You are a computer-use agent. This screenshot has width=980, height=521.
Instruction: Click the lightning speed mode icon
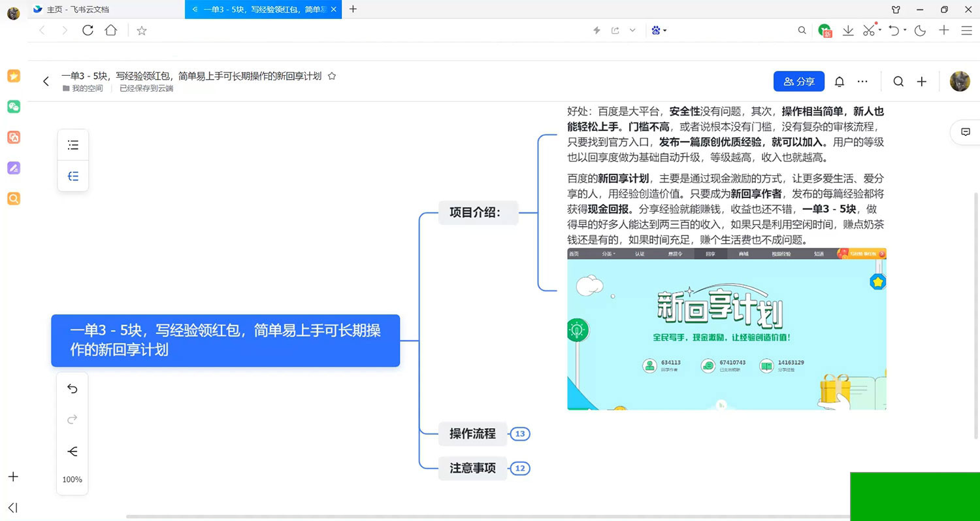tap(596, 30)
